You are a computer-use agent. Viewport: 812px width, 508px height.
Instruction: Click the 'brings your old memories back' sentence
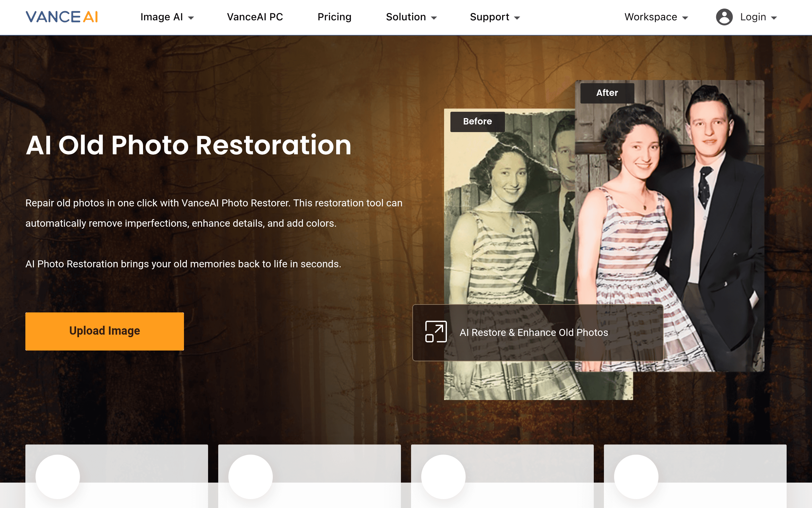pos(183,264)
